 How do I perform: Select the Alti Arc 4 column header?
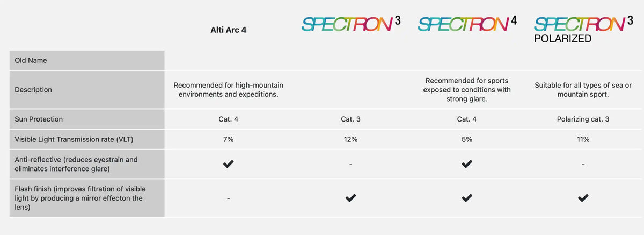coord(228,30)
